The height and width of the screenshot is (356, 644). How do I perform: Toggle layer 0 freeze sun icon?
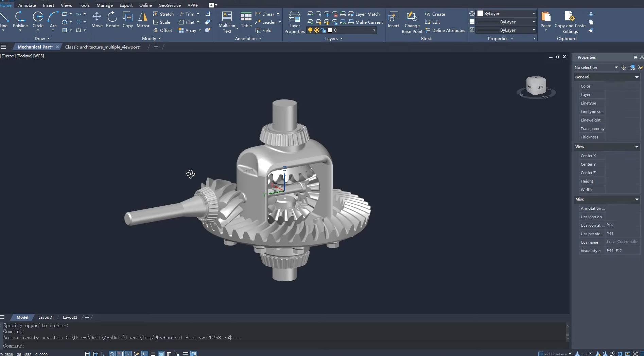[317, 30]
